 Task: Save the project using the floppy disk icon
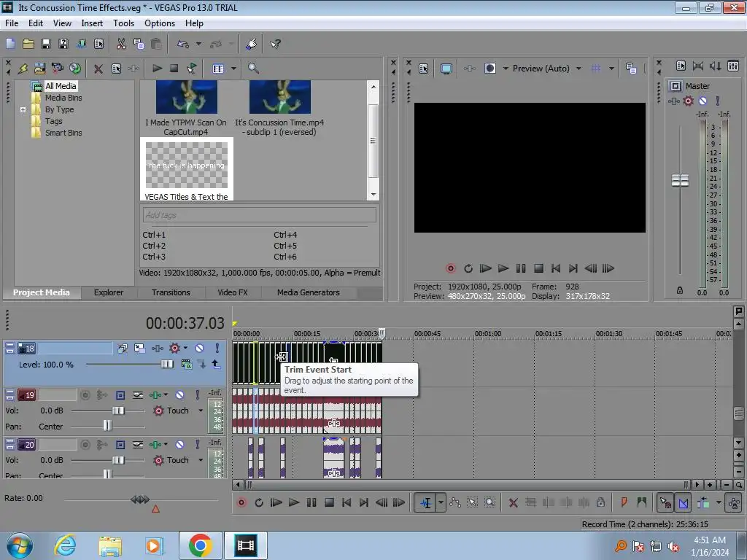click(46, 44)
